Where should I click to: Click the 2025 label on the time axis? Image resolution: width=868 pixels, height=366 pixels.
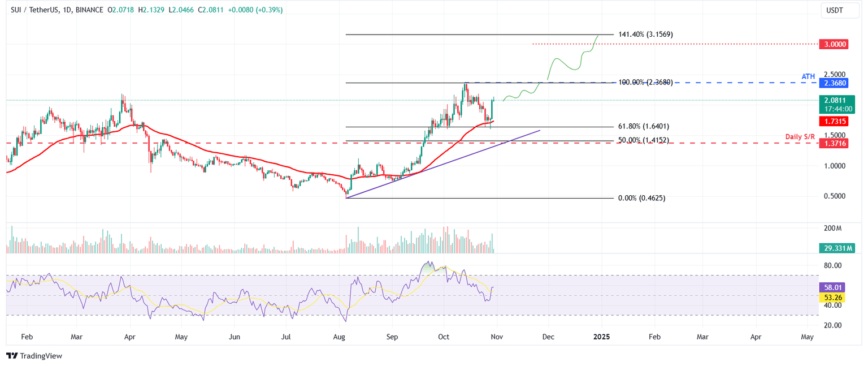pos(601,337)
